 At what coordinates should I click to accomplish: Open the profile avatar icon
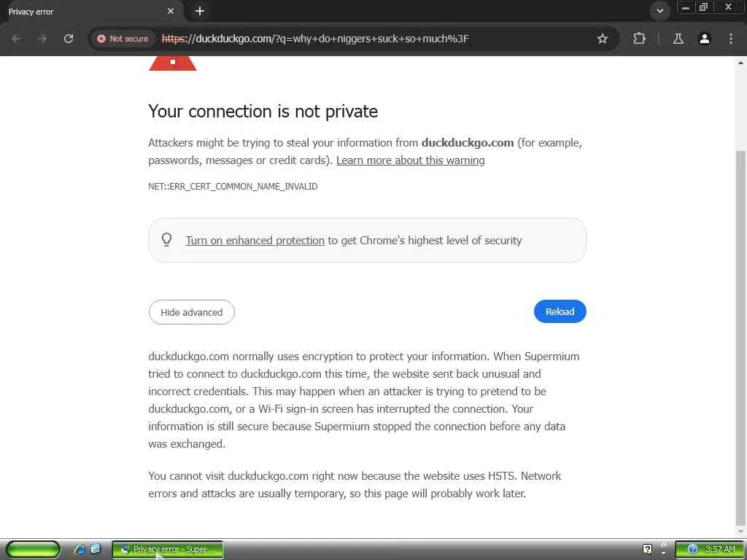pos(705,39)
